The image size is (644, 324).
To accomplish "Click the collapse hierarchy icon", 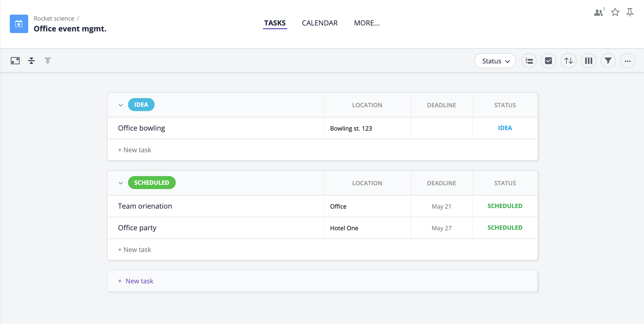I will 32,61.
